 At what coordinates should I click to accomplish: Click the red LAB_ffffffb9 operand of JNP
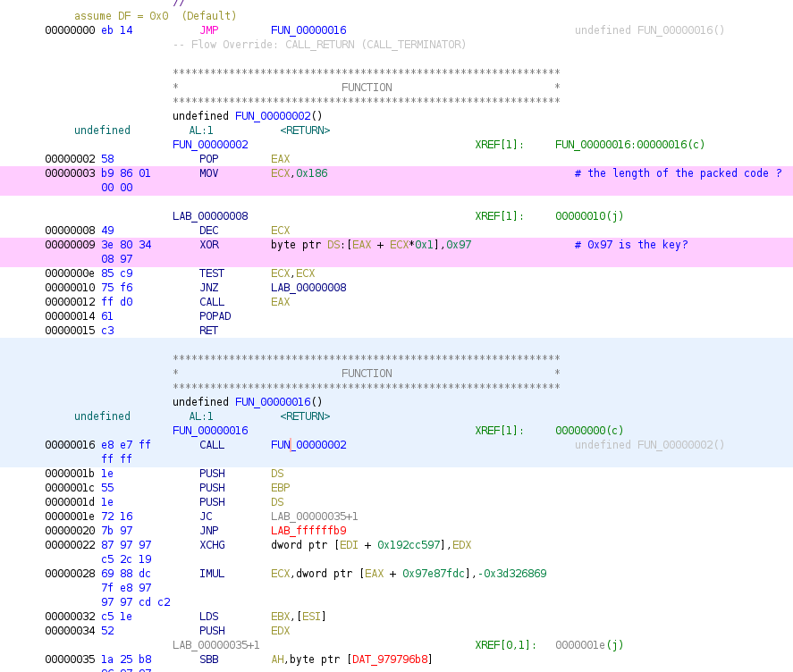click(x=308, y=531)
